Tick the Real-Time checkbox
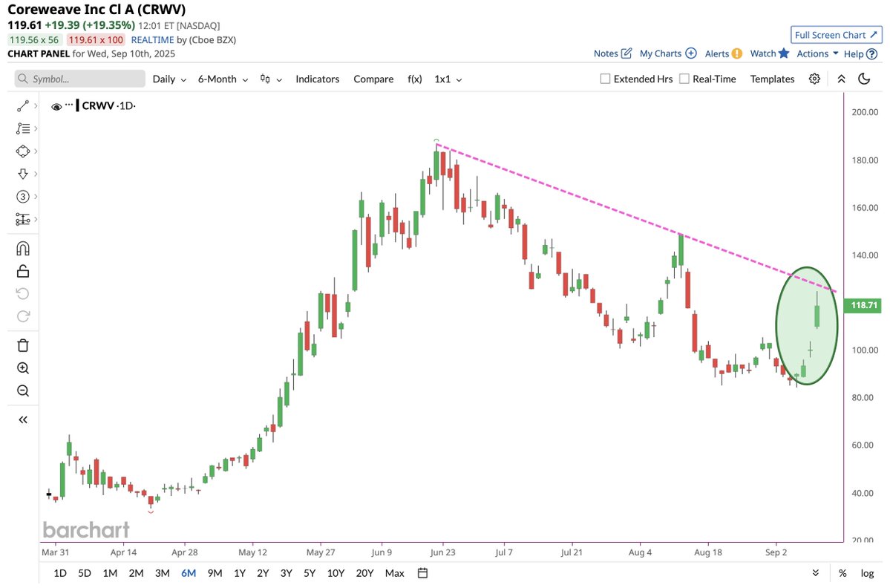 [x=684, y=79]
